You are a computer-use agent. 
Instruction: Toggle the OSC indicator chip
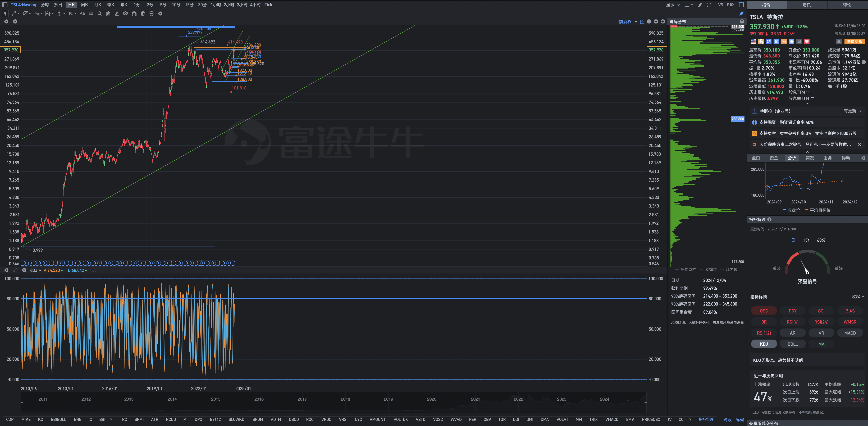coord(764,311)
